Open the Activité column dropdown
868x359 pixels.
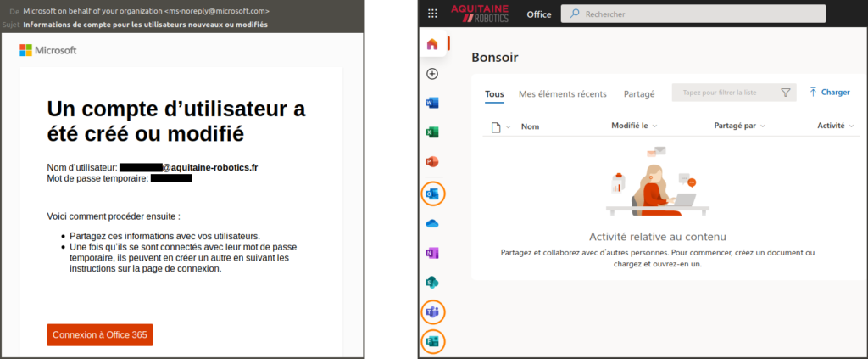pos(835,126)
